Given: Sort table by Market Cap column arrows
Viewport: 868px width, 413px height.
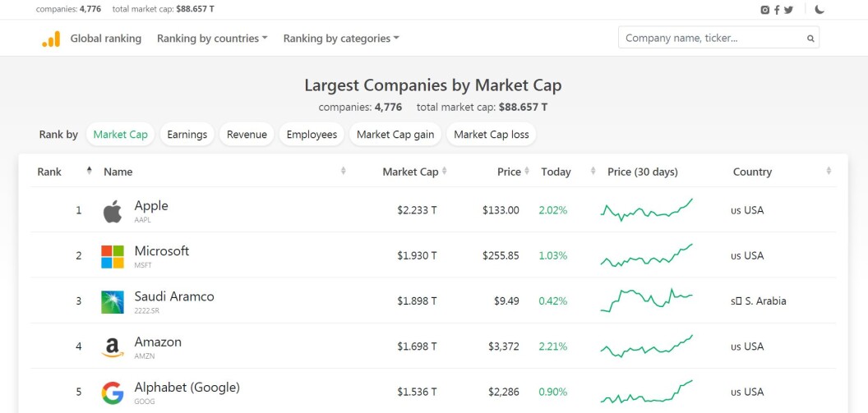Looking at the screenshot, I should 445,172.
